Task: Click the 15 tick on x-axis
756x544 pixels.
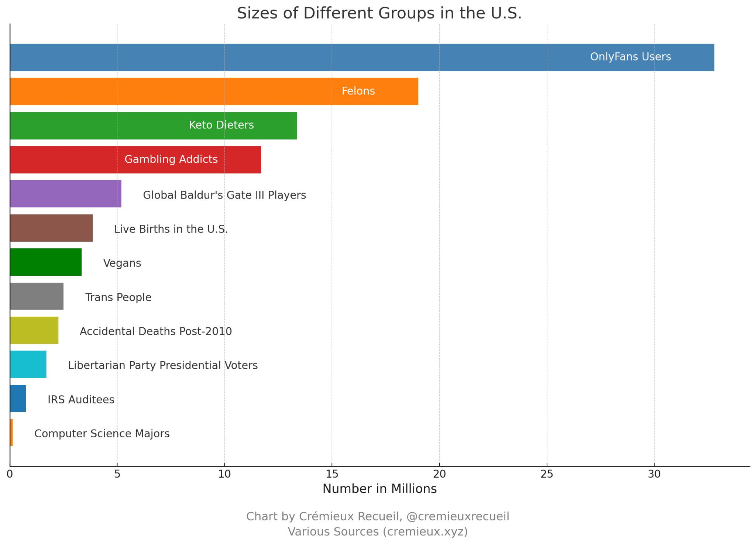Action: point(332,474)
